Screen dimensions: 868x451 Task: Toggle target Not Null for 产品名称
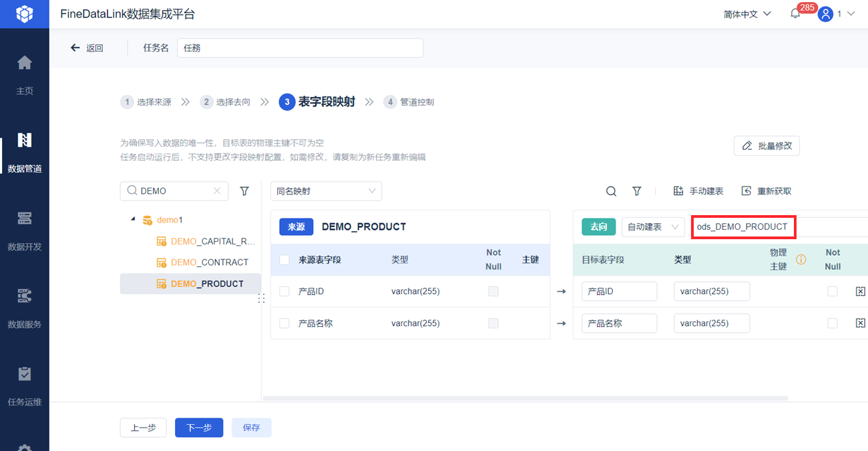833,323
